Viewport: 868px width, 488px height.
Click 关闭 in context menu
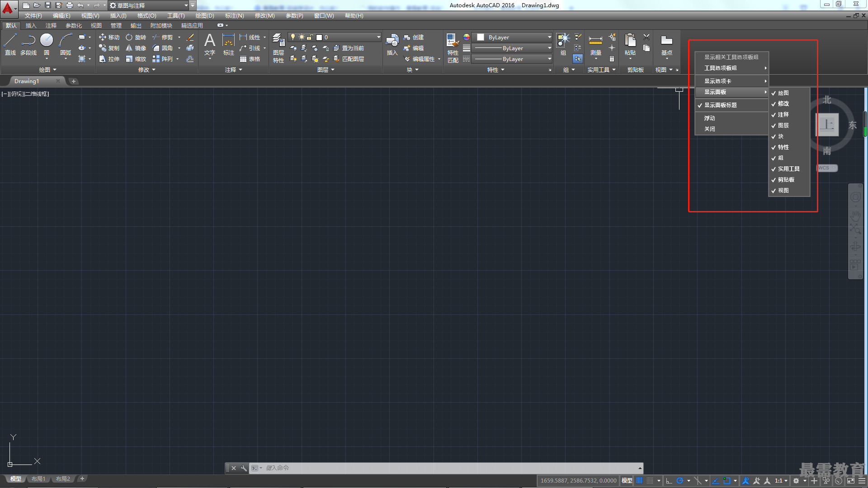[731, 129]
